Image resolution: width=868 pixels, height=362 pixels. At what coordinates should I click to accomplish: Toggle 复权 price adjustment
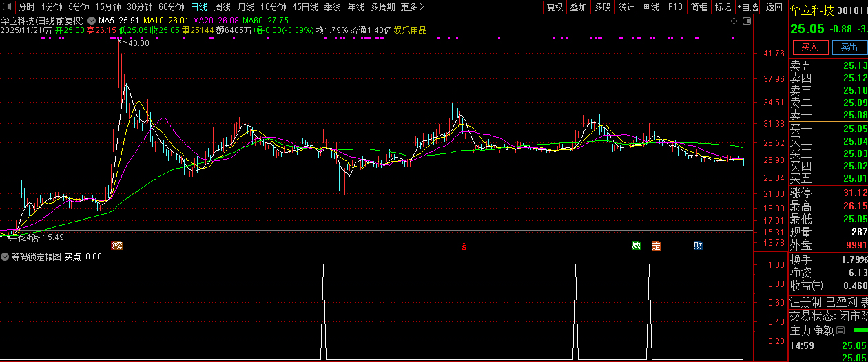555,7
